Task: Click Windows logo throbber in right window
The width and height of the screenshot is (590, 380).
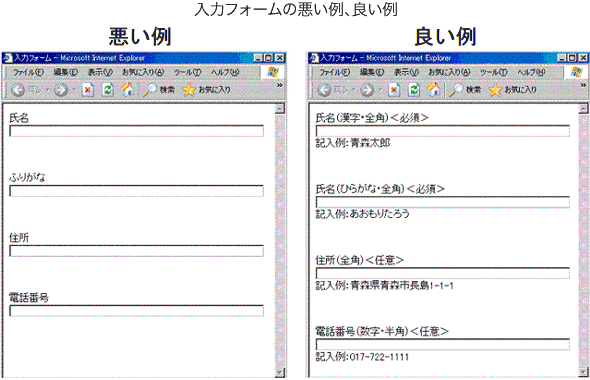Action: 577,72
